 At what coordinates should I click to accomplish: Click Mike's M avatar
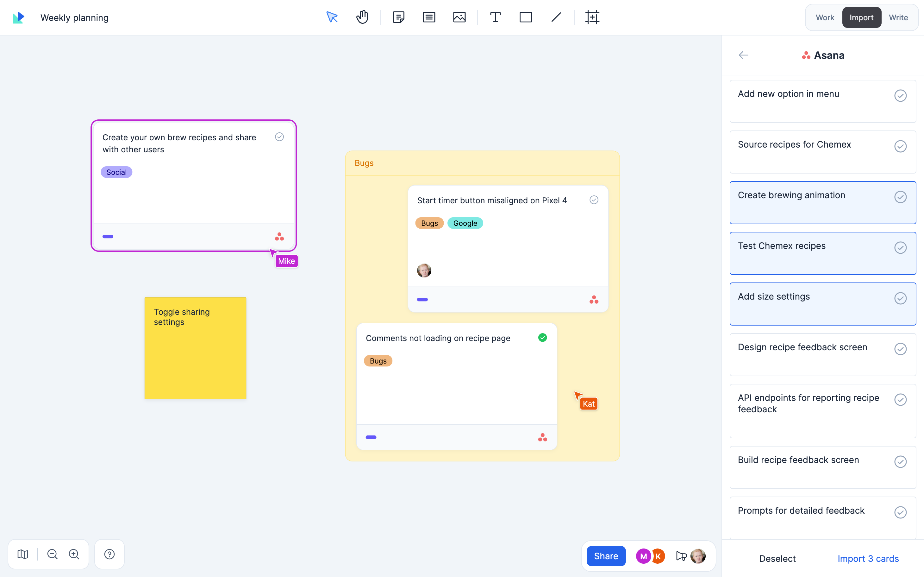(643, 556)
